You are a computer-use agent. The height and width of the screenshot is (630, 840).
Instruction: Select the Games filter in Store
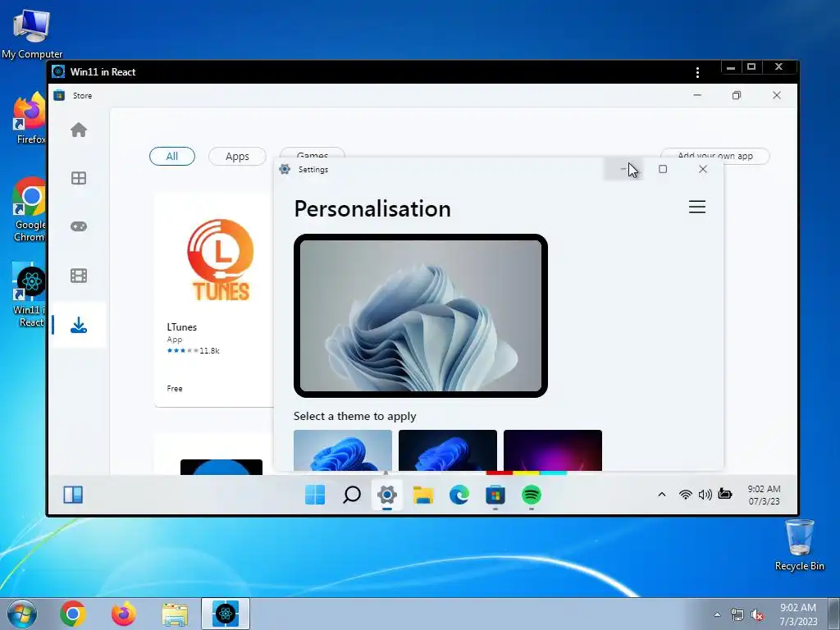pyautogui.click(x=313, y=153)
